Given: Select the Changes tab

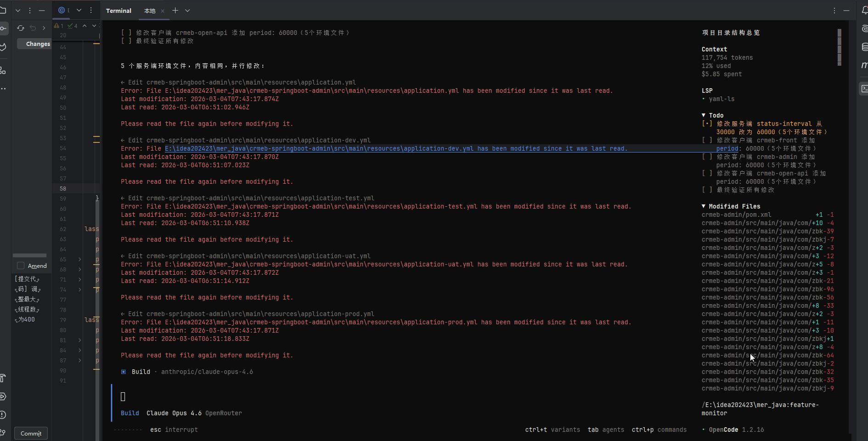Looking at the screenshot, I should point(38,44).
